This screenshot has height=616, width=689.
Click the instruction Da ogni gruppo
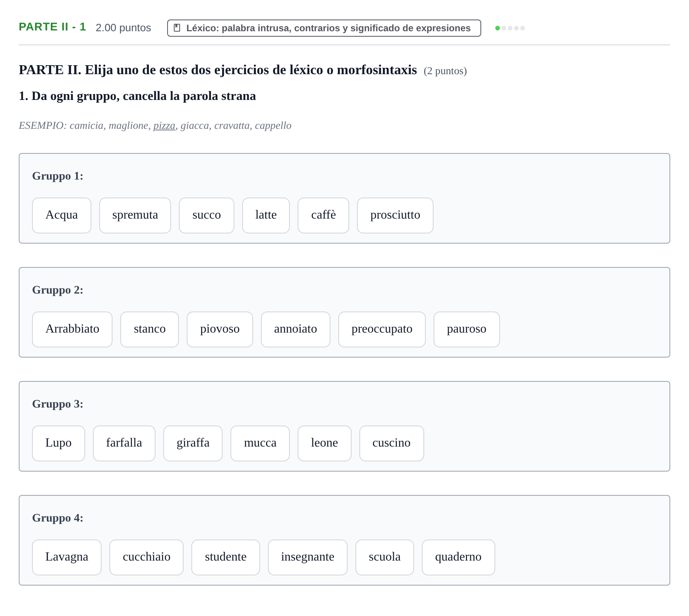click(137, 96)
